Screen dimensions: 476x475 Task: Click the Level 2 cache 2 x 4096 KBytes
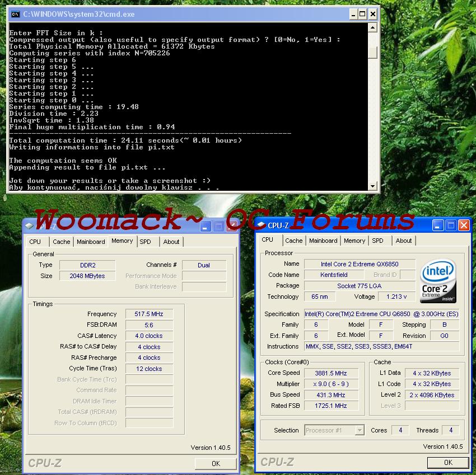coord(432,395)
